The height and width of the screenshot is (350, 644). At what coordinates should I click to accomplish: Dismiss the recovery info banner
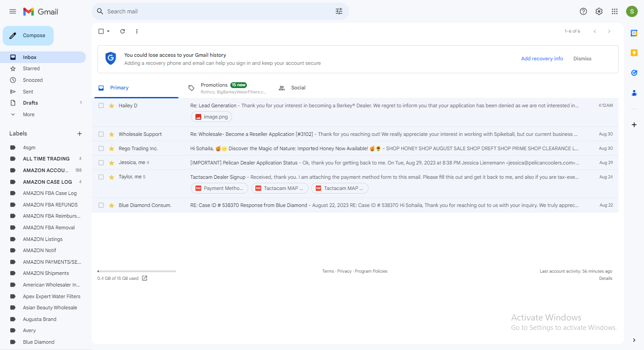click(582, 59)
